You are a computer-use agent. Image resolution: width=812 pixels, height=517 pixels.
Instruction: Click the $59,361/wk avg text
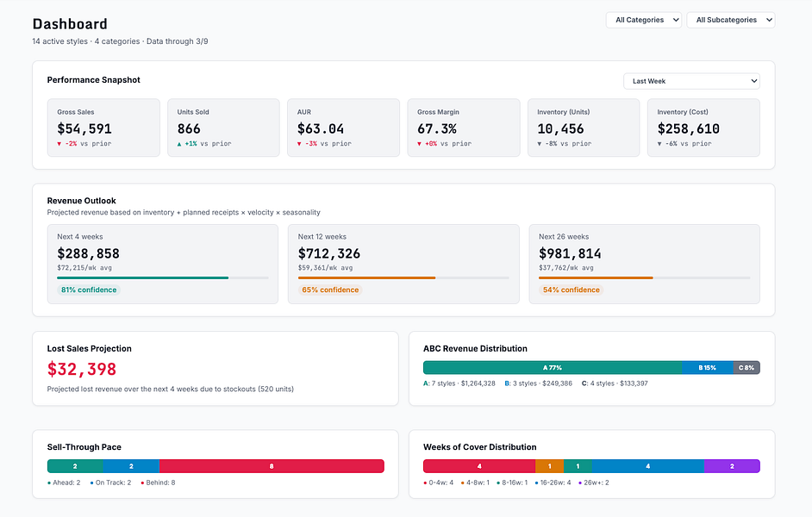(x=325, y=268)
